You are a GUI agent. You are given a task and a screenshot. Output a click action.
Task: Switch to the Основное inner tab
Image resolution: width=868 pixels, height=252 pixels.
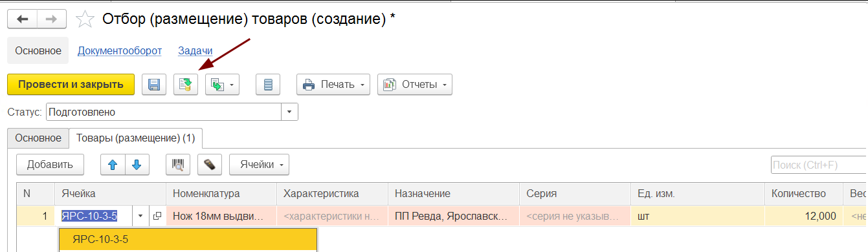38,138
